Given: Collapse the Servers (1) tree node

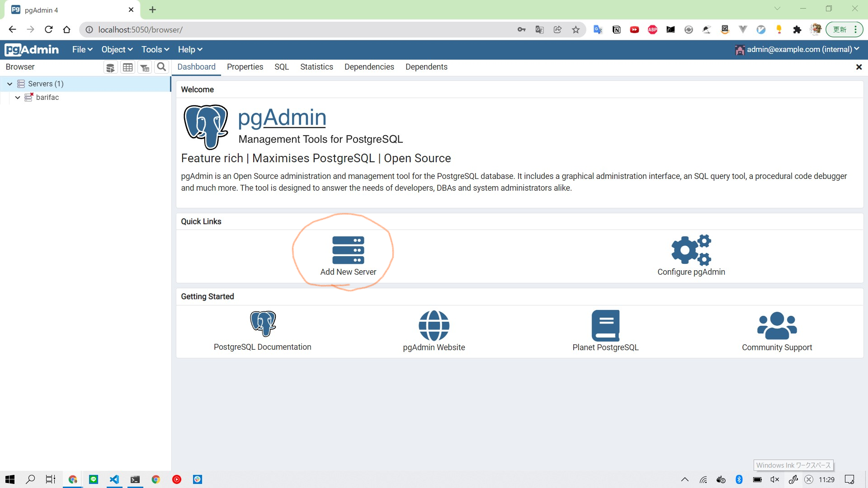Looking at the screenshot, I should [x=9, y=84].
